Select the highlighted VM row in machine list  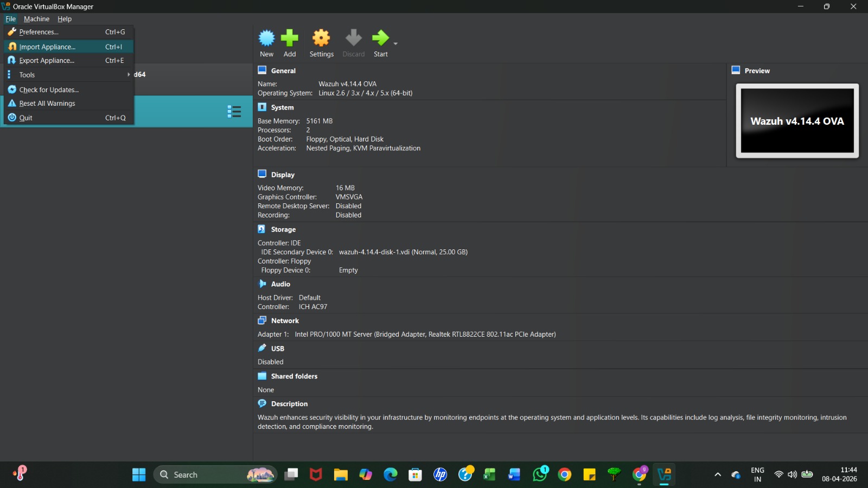coord(126,112)
